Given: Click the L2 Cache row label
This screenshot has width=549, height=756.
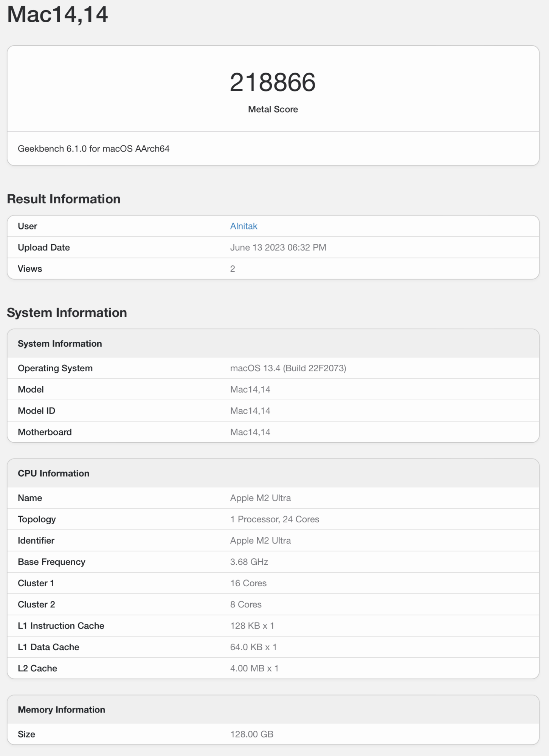Looking at the screenshot, I should [x=37, y=668].
